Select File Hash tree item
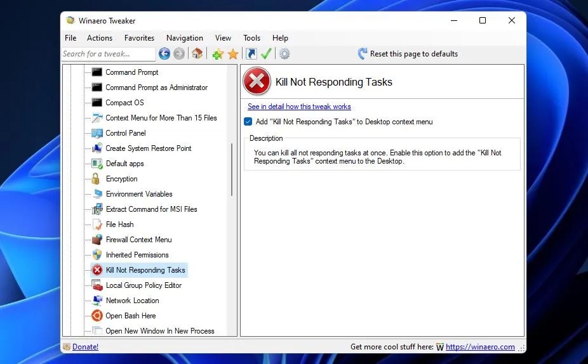588x364 pixels. tap(119, 224)
